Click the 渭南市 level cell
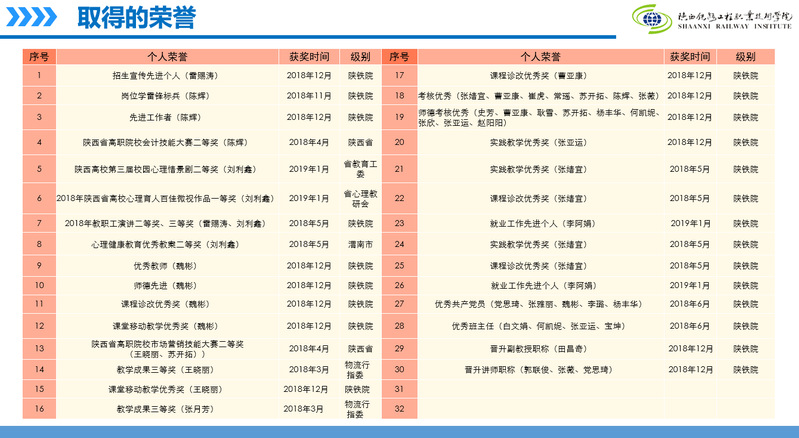Screen dimensions: 799x438 tap(359, 244)
